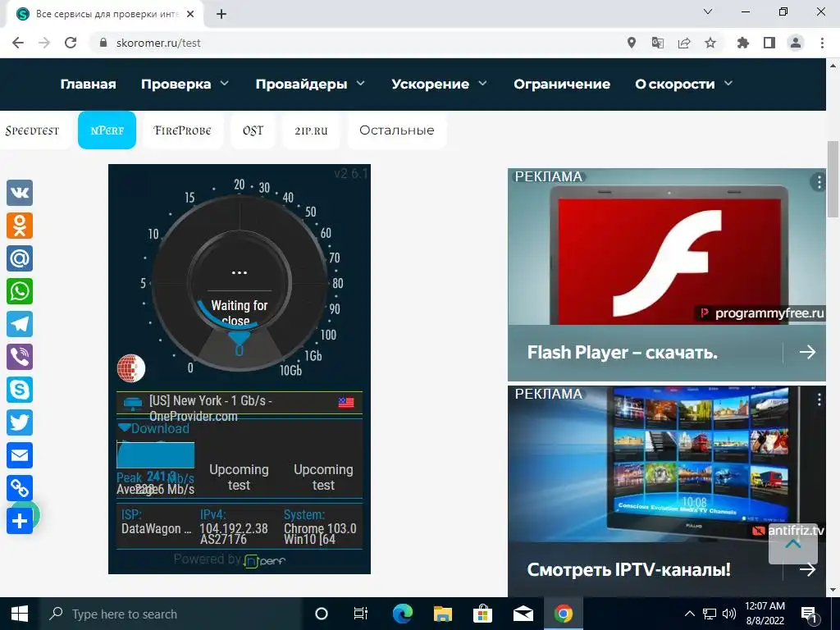This screenshot has height=630, width=840.
Task: Share via Mail.ru @ icon
Action: (x=20, y=258)
